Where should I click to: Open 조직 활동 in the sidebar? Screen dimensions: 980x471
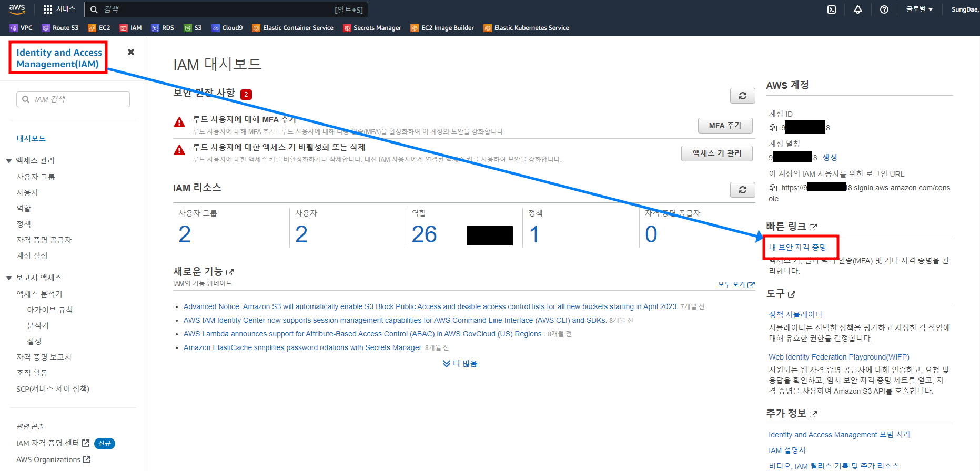coord(32,373)
